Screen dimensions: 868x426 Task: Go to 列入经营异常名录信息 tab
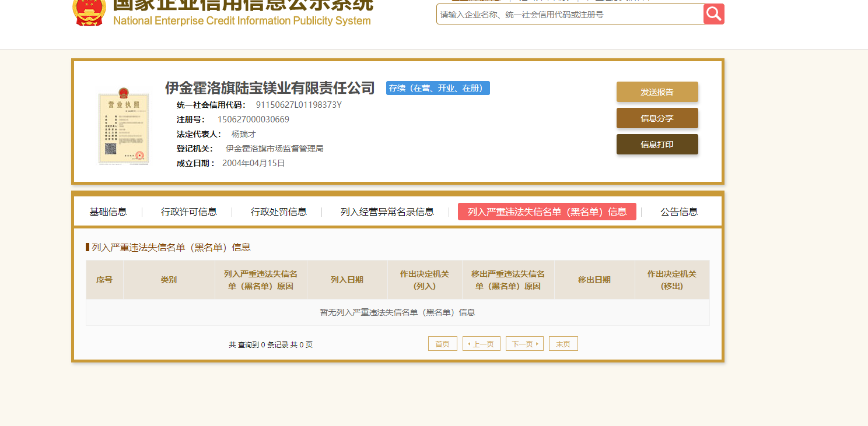coord(387,212)
